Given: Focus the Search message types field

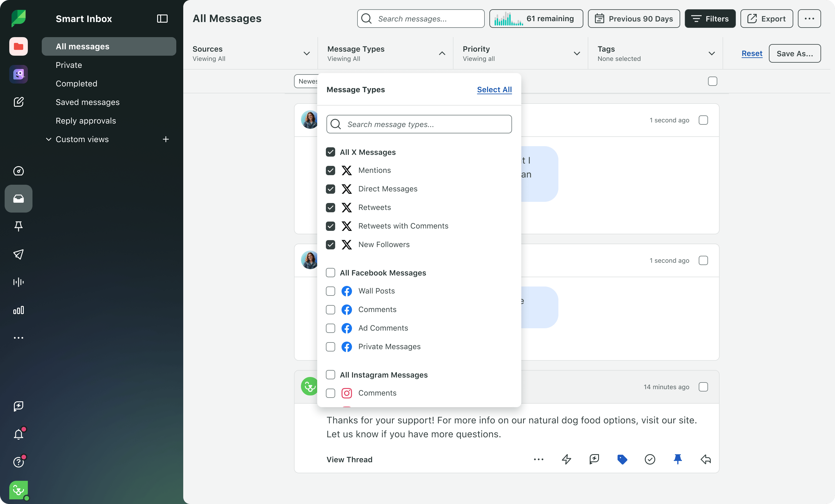Looking at the screenshot, I should pos(419,124).
